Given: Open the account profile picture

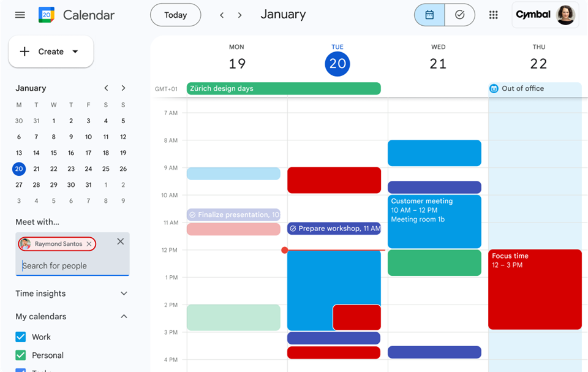Looking at the screenshot, I should (x=565, y=15).
